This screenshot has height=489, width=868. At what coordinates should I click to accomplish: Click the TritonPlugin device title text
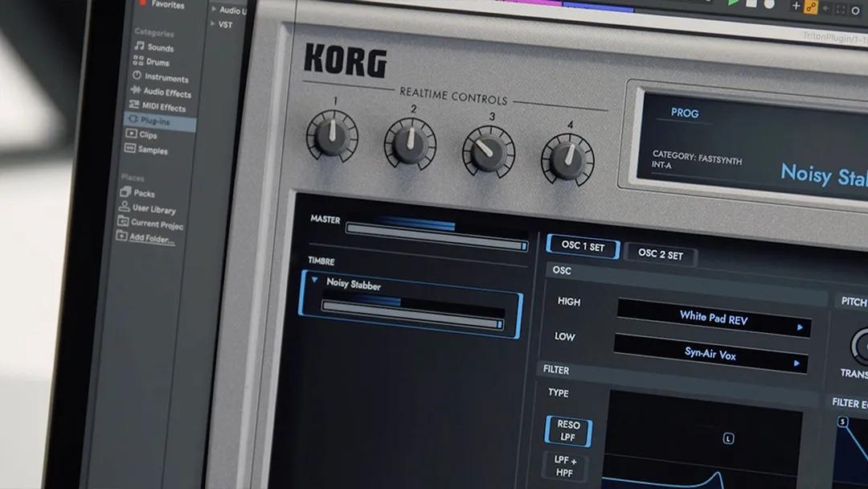click(835, 38)
